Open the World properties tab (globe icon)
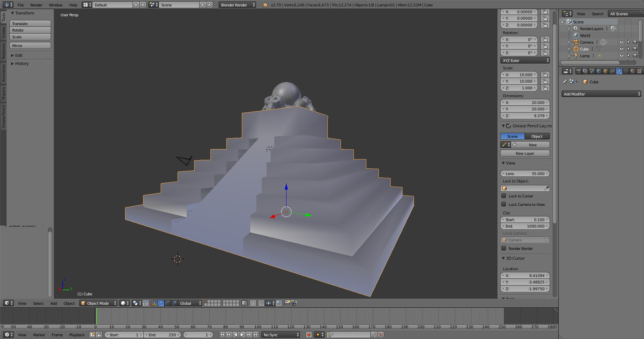The width and height of the screenshot is (644, 339). tap(599, 71)
